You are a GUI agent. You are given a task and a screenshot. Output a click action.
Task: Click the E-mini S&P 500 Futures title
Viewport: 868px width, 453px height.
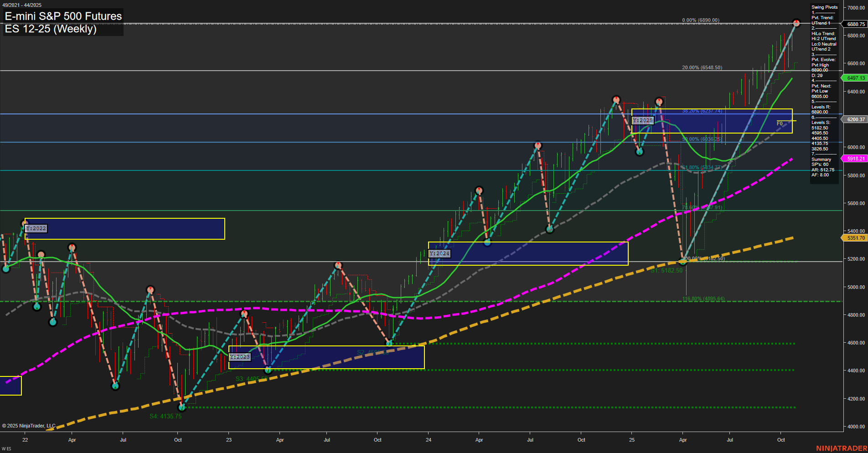(x=62, y=16)
